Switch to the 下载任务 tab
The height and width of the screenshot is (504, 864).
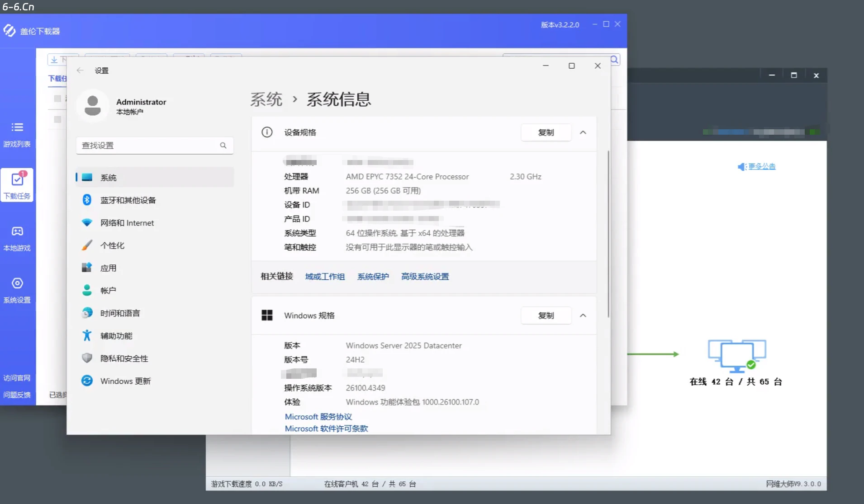tap(17, 185)
